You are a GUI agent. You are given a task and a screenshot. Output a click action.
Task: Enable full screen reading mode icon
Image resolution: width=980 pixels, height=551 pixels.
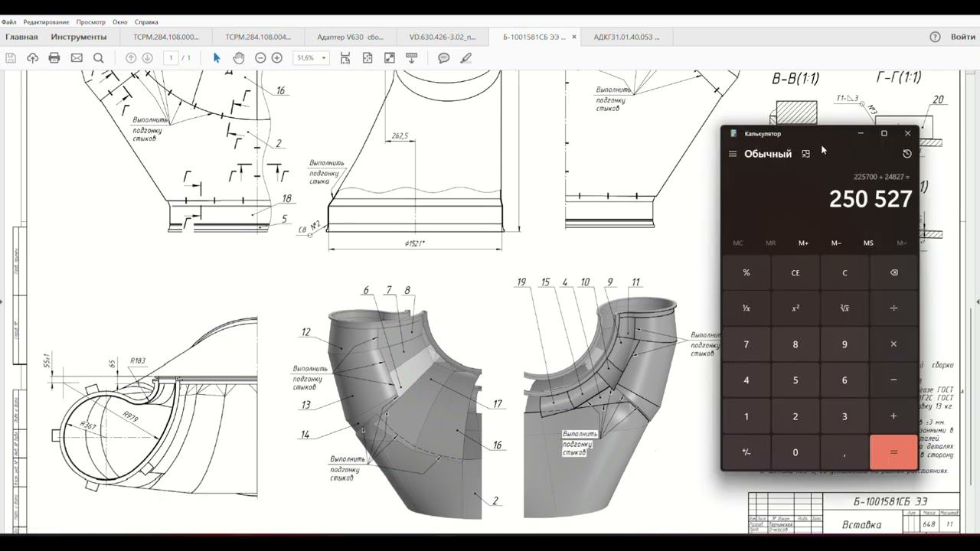tap(390, 58)
